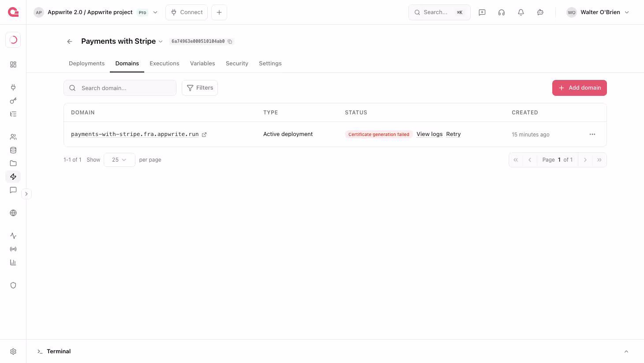Expand the sidebar with the chevron toggle
The height and width of the screenshot is (363, 644).
(x=26, y=194)
